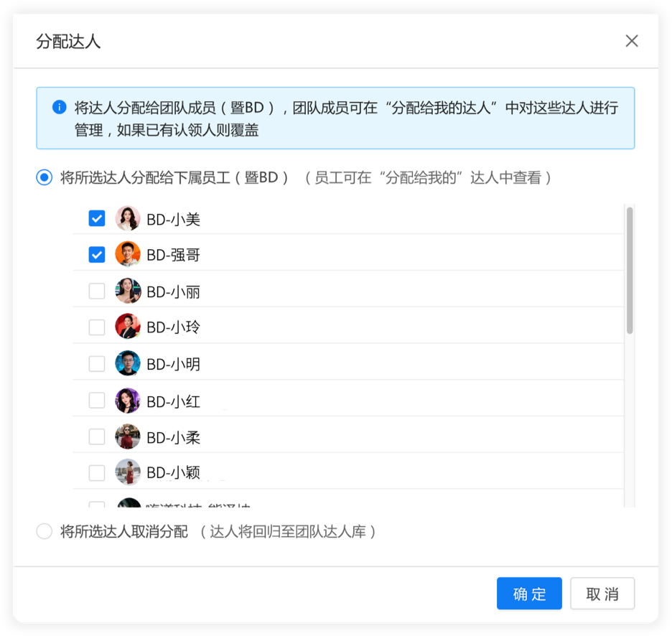This screenshot has height=636, width=672.
Task: Click BD-小红 avatar icon
Action: click(128, 401)
